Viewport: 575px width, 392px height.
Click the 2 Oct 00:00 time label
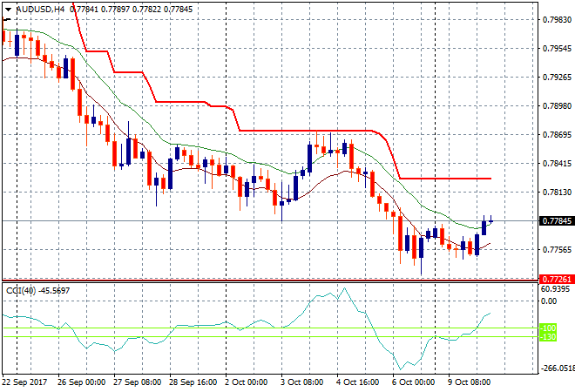[x=246, y=382]
